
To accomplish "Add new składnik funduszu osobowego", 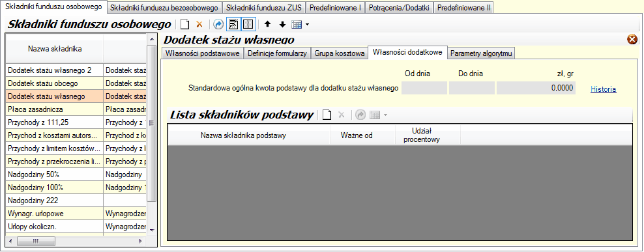I will (x=185, y=25).
